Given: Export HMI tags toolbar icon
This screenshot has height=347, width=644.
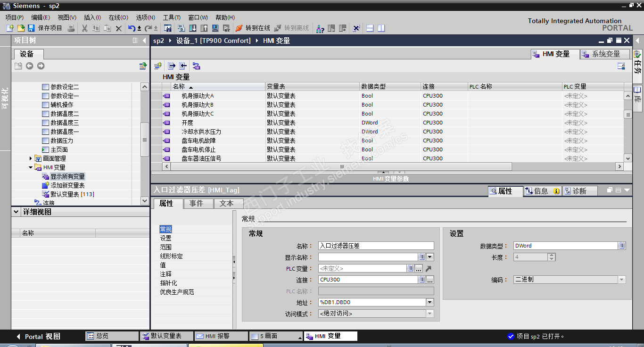Looking at the screenshot, I should click(x=172, y=66).
